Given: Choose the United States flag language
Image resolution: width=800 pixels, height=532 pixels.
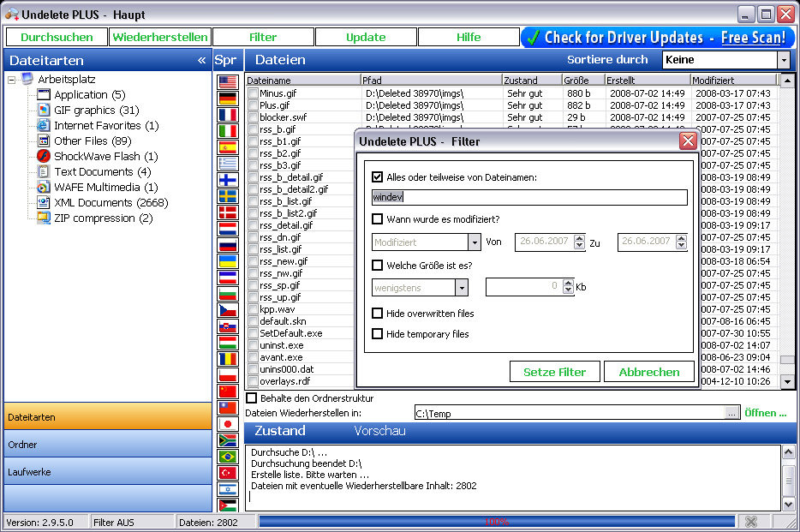Looking at the screenshot, I should pyautogui.click(x=228, y=82).
